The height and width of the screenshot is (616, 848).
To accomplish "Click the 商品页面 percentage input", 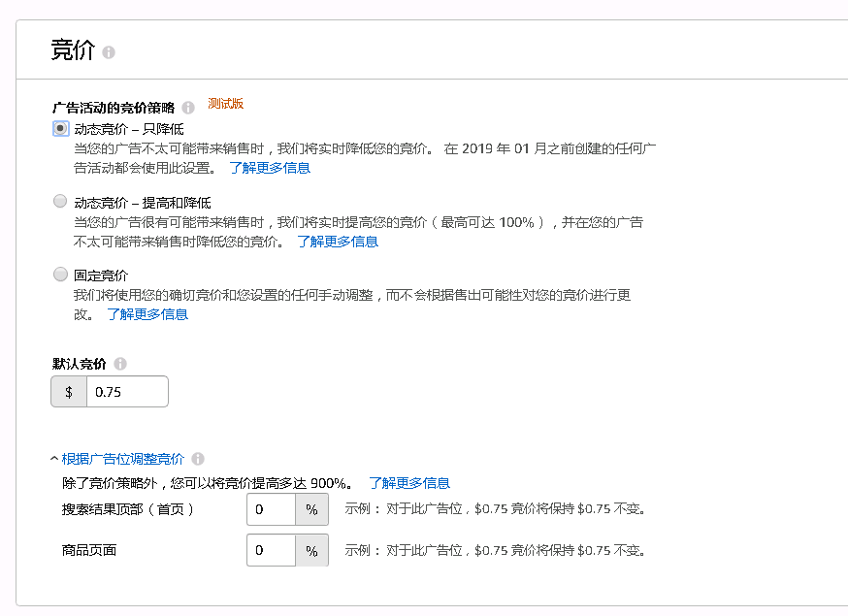I will tap(271, 550).
